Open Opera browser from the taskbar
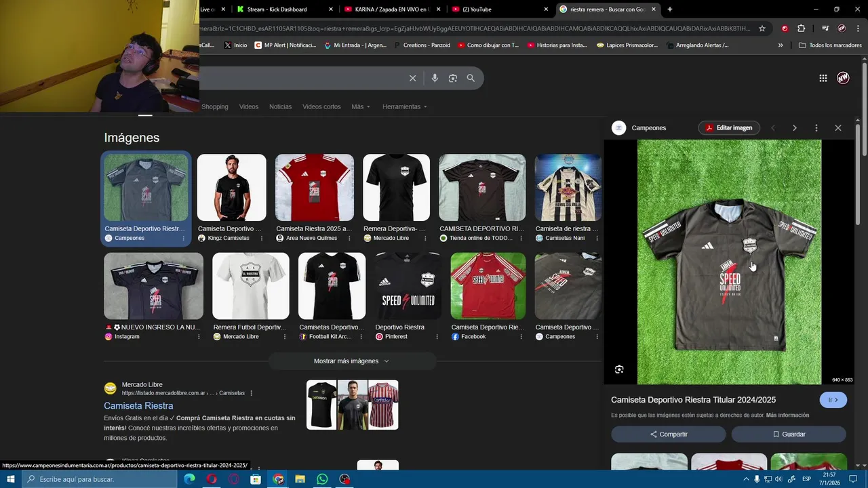The width and height of the screenshot is (868, 488). [x=212, y=479]
